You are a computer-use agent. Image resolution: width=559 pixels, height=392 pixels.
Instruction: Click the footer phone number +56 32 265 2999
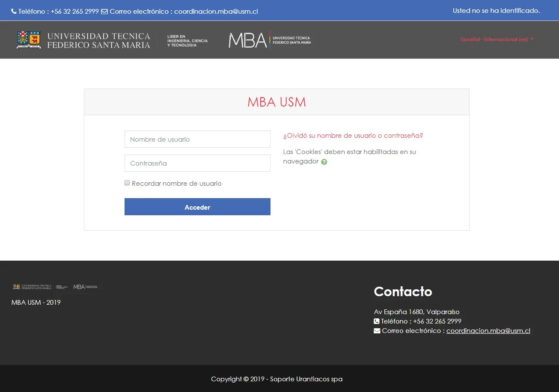(x=437, y=321)
